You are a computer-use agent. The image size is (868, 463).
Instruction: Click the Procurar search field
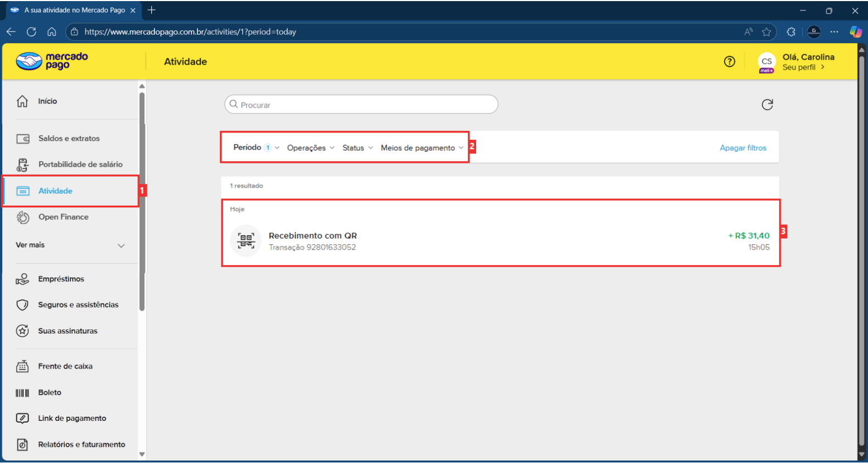pos(361,104)
